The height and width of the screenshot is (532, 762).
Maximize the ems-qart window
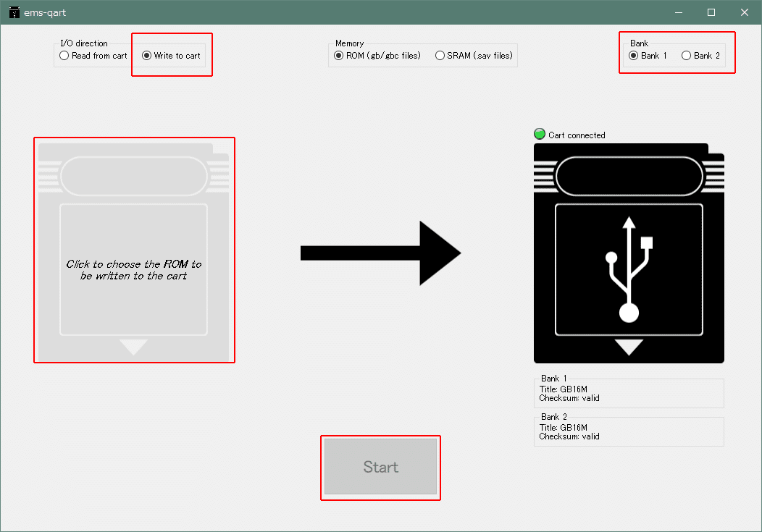(x=711, y=12)
